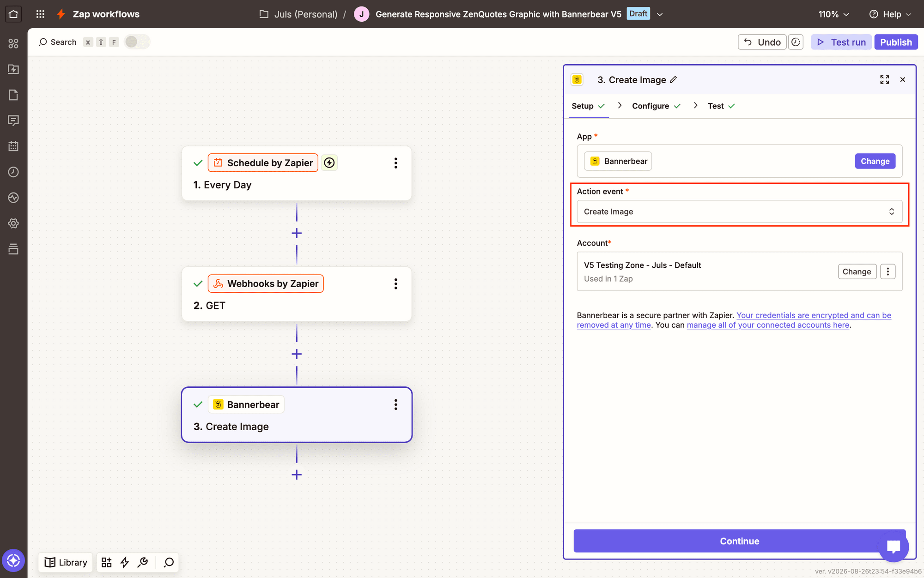Open the settings gear in left sidebar
The image size is (924, 578).
(13, 223)
